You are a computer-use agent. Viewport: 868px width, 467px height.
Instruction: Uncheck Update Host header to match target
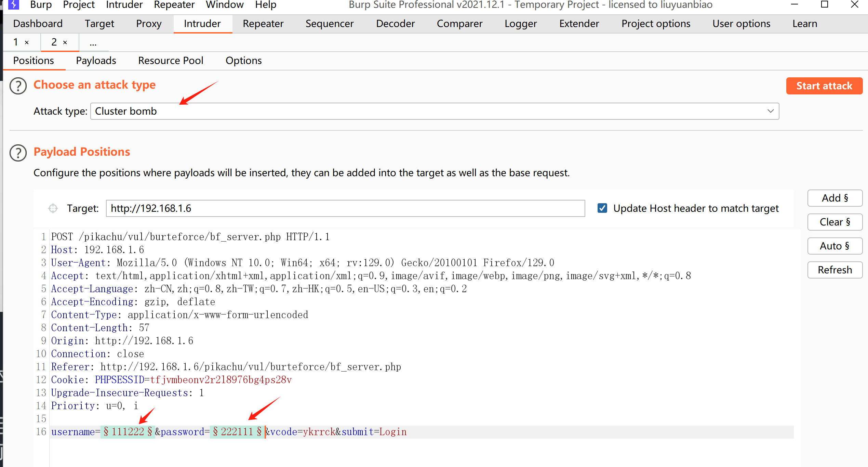tap(602, 208)
